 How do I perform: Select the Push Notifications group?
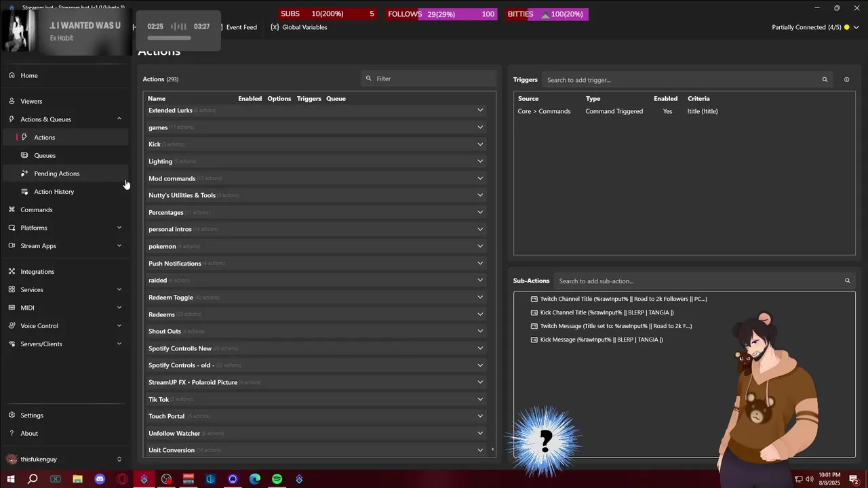point(316,264)
